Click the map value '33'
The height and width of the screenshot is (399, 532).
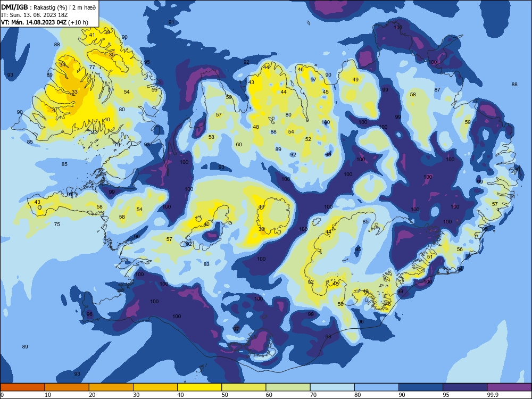[74, 92]
